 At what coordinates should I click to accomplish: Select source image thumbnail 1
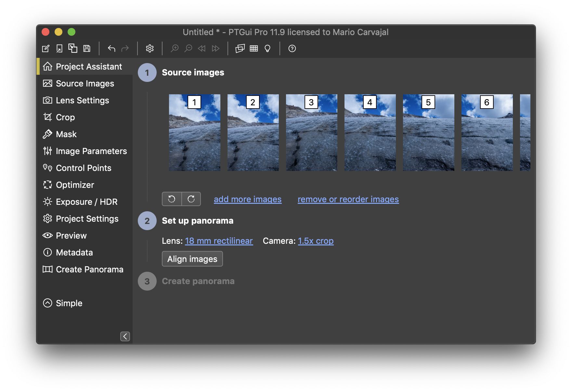pyautogui.click(x=195, y=133)
